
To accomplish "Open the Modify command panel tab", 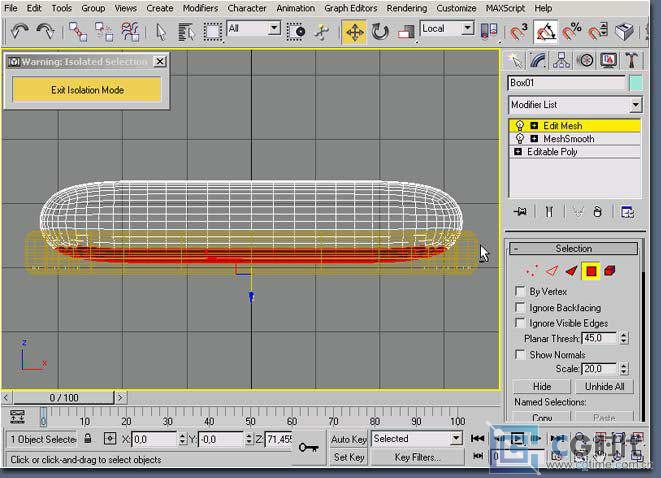I will click(x=538, y=60).
